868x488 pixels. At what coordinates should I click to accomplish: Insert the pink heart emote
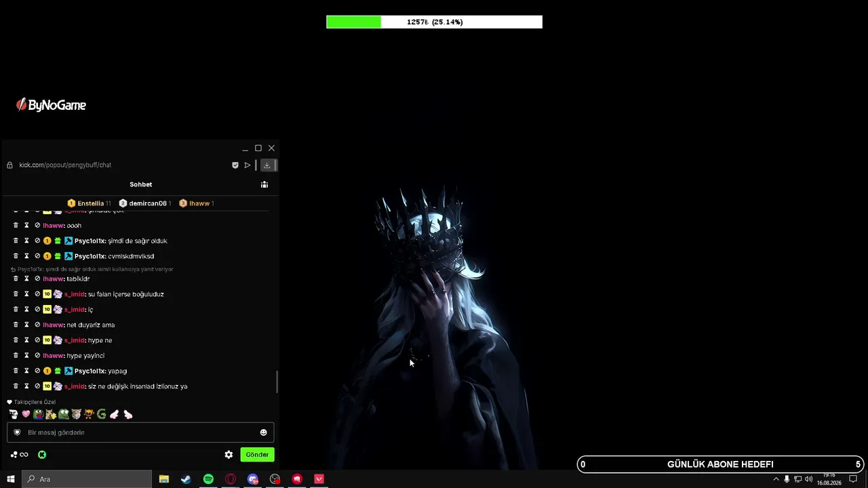(26, 414)
